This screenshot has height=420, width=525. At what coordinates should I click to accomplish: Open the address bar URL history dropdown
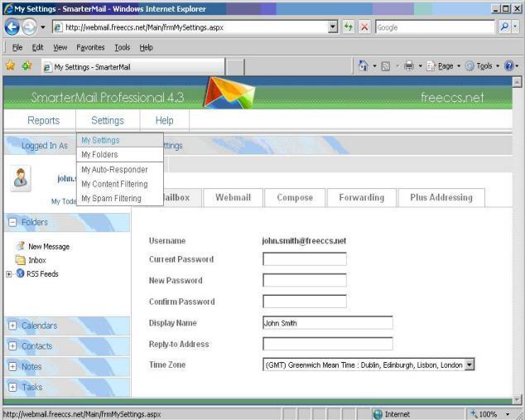point(333,27)
